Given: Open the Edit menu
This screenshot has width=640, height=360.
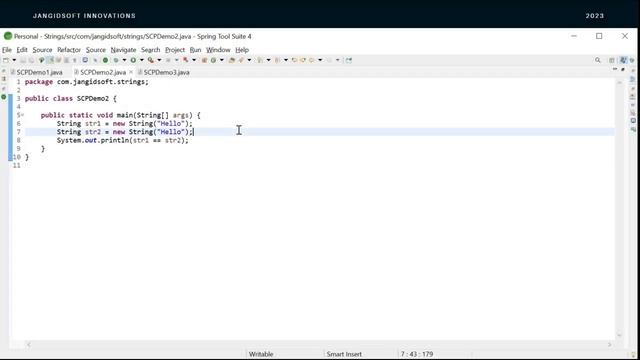Looking at the screenshot, I should tap(22, 50).
